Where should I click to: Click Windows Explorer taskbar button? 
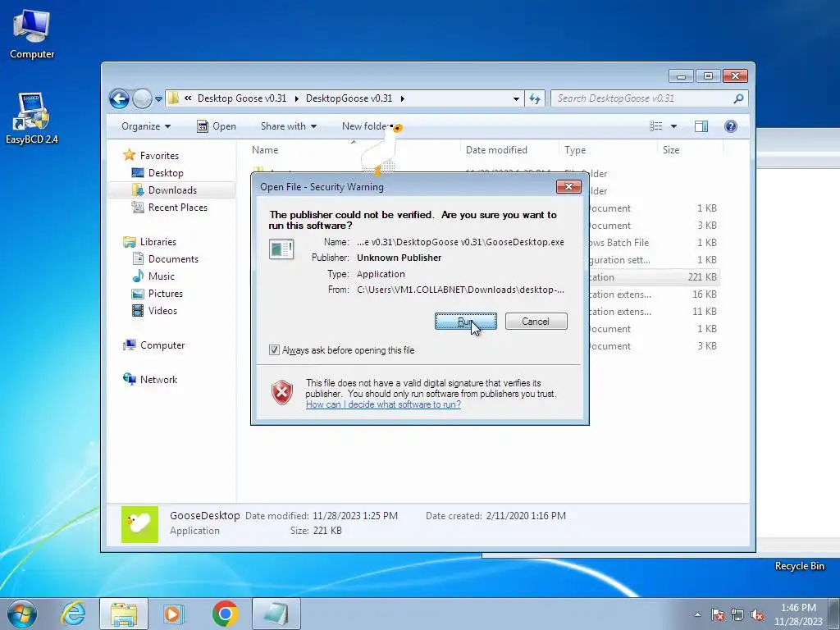[124, 614]
